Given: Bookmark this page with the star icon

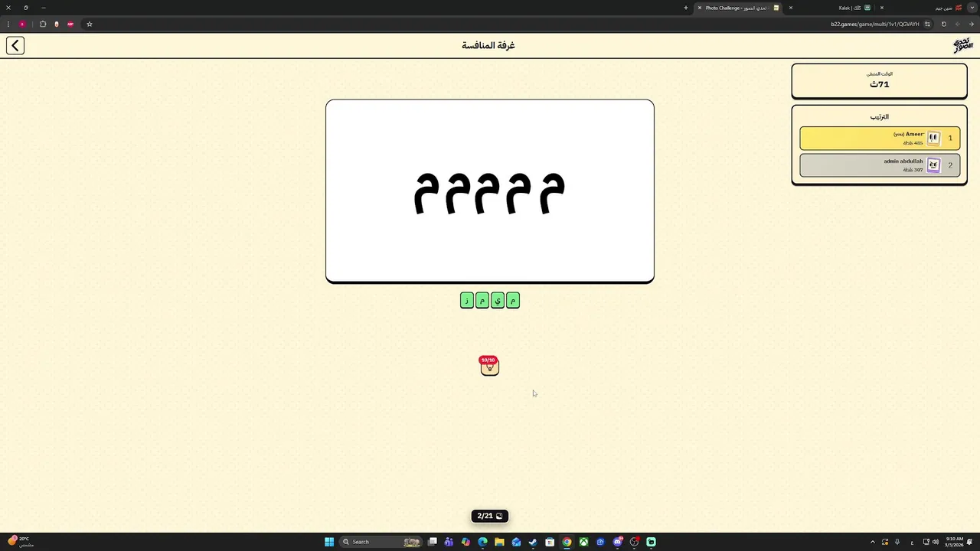Looking at the screenshot, I should click(x=90, y=24).
